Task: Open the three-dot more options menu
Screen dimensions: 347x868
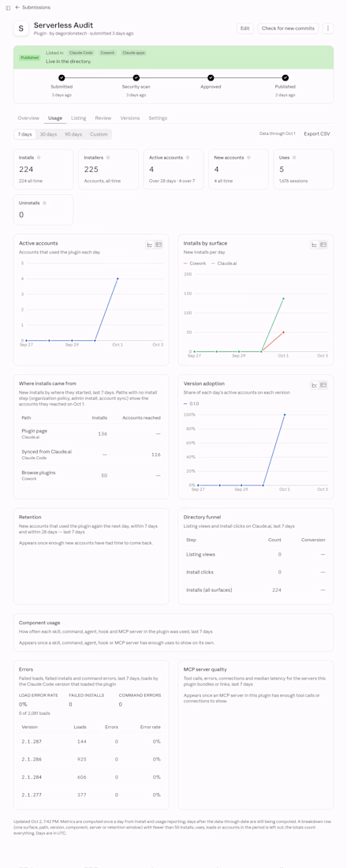Action: pyautogui.click(x=327, y=28)
